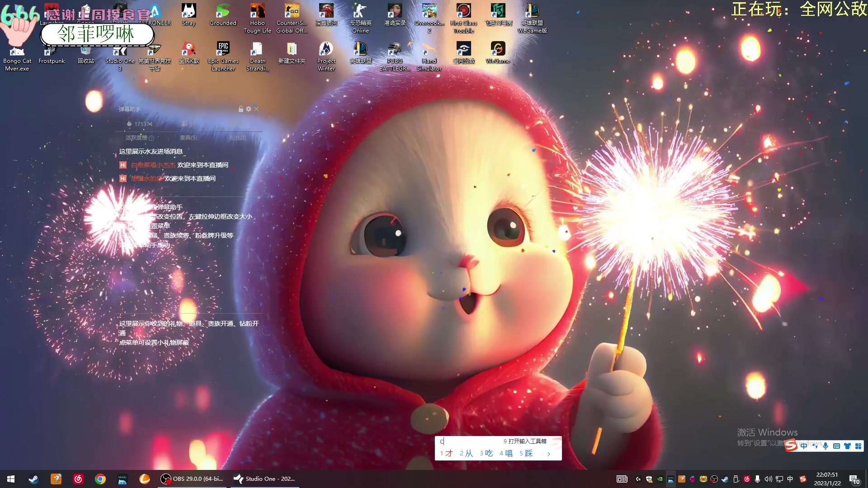Select the PUBG BATTLEGROUNDS desktop icon

[395, 56]
